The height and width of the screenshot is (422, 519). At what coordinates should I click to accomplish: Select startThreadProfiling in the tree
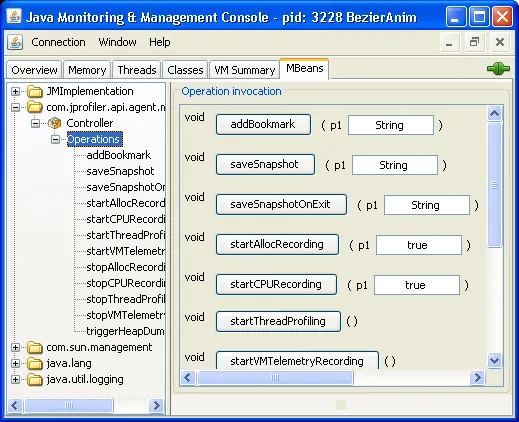[126, 235]
